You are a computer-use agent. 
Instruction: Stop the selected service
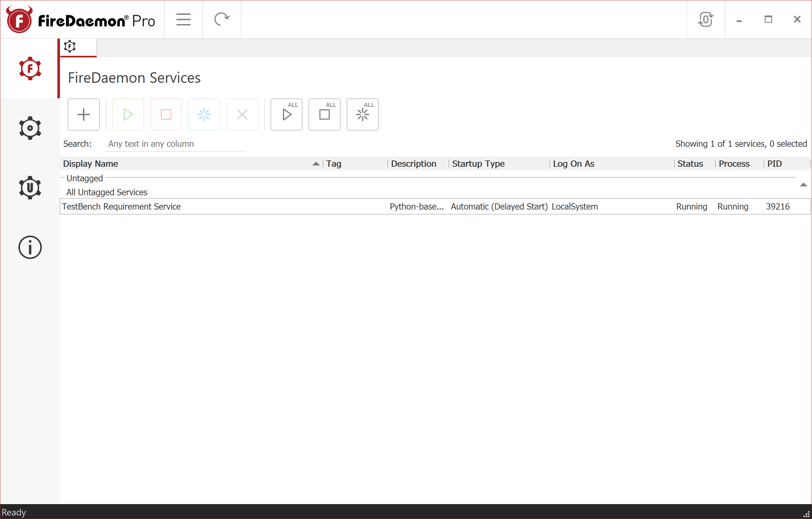pyautogui.click(x=165, y=114)
